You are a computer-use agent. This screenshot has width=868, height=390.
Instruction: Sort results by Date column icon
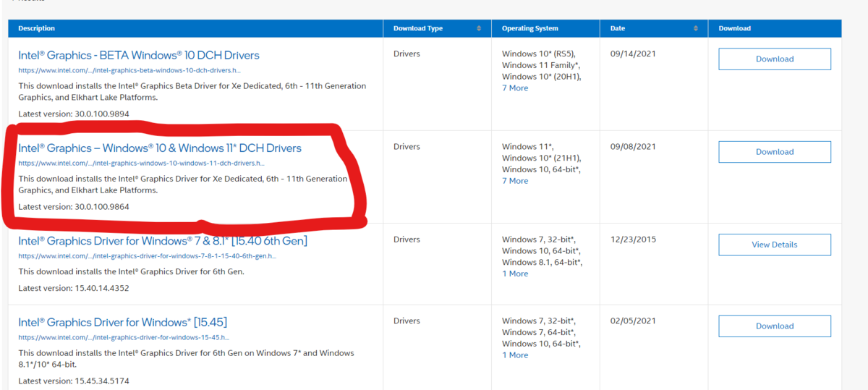696,28
